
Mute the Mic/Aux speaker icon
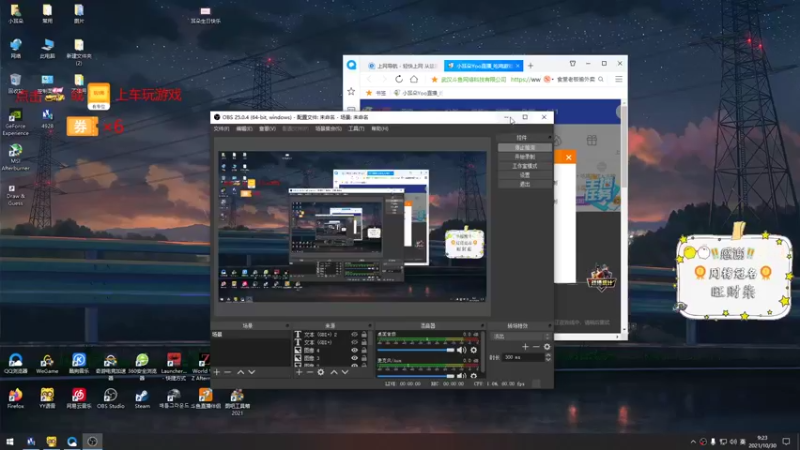pos(461,376)
